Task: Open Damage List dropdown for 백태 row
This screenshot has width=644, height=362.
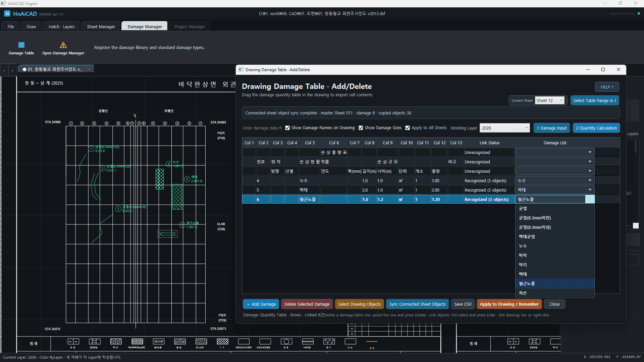Action: tap(590, 190)
